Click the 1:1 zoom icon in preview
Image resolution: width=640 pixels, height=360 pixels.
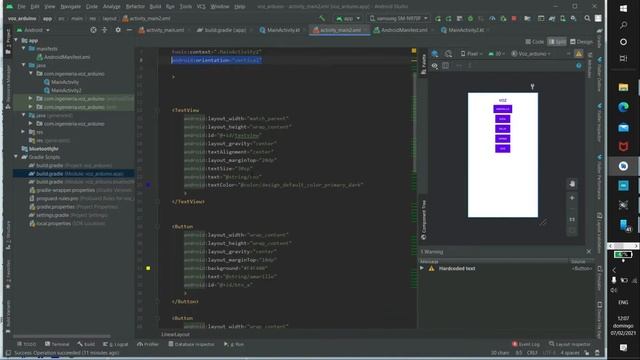(572, 220)
